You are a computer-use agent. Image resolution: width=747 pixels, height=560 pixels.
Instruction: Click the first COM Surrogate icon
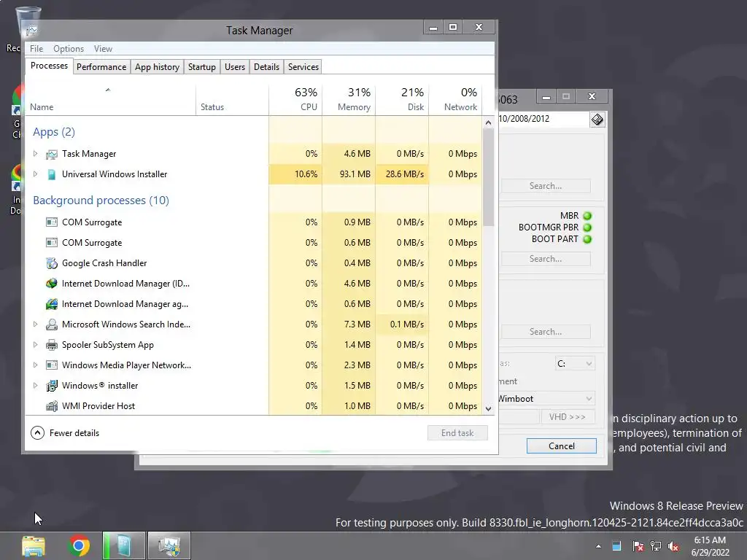(x=52, y=222)
